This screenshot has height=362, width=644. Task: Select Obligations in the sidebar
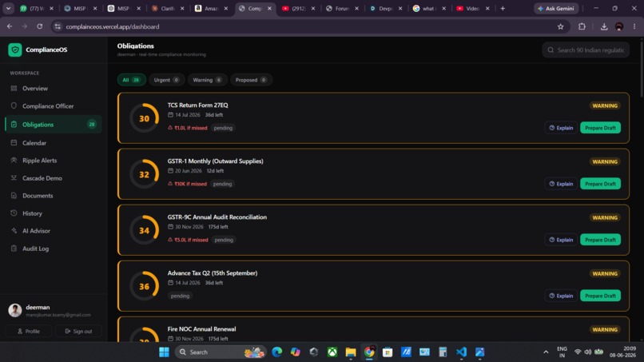54,124
